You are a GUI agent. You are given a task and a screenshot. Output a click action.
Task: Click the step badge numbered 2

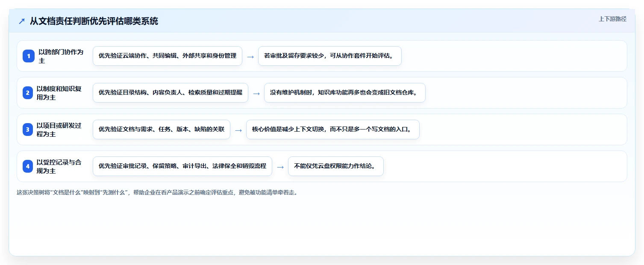[28, 93]
